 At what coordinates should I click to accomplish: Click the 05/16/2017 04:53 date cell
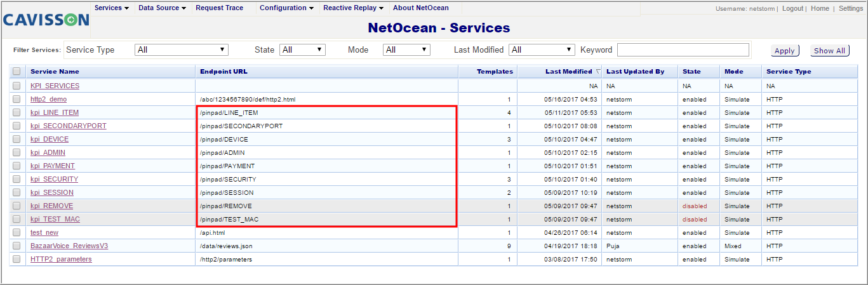[x=571, y=100]
